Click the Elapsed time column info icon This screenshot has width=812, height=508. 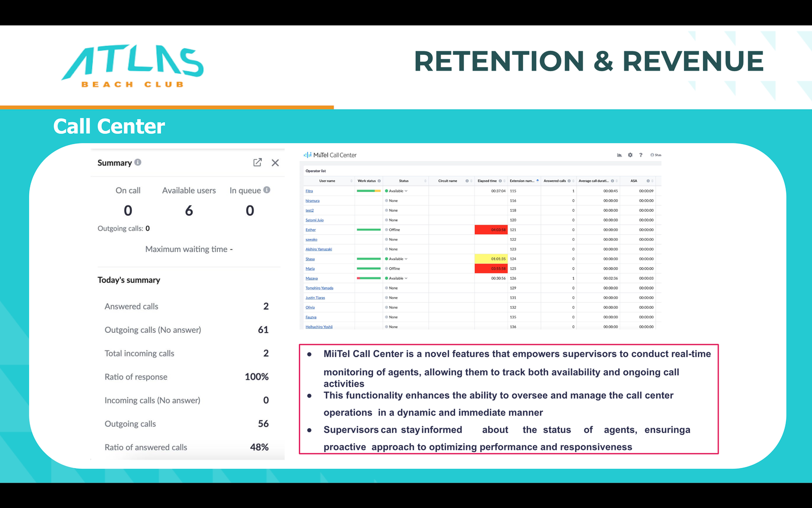[x=500, y=181]
